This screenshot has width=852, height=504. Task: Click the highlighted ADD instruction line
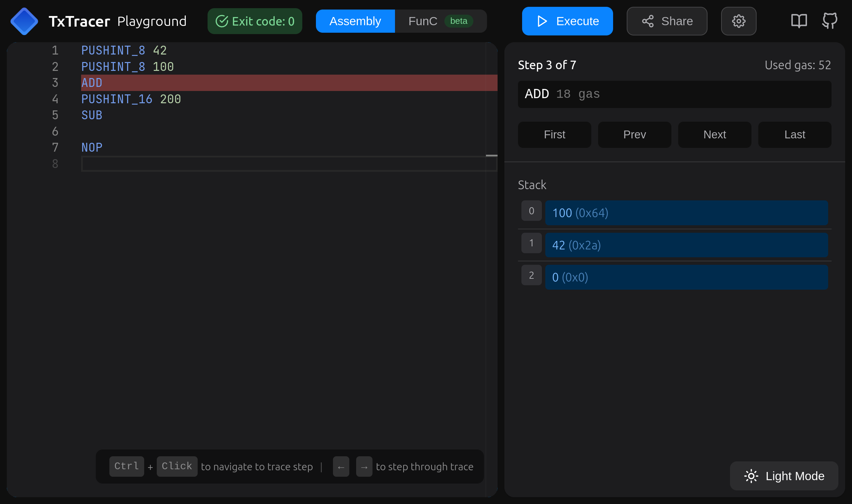point(289,83)
